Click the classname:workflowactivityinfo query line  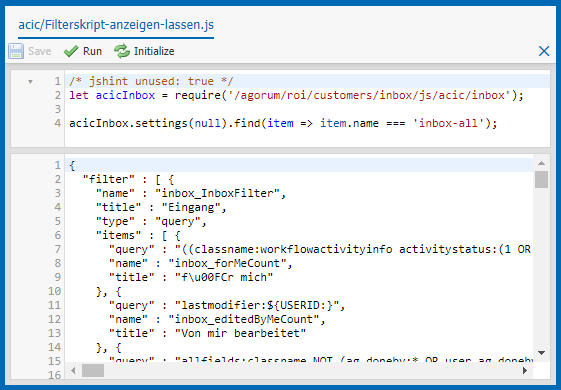pyautogui.click(x=320, y=249)
